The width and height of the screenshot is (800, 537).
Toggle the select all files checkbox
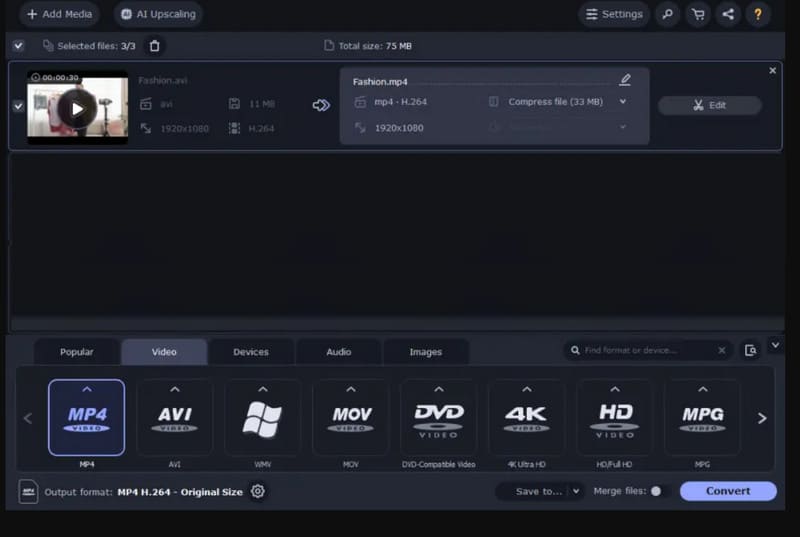(18, 46)
